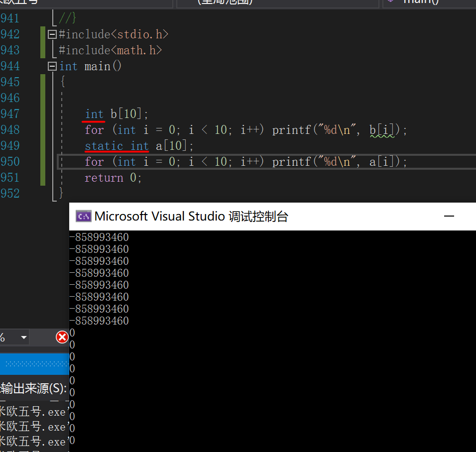Click line number 950

10,162
